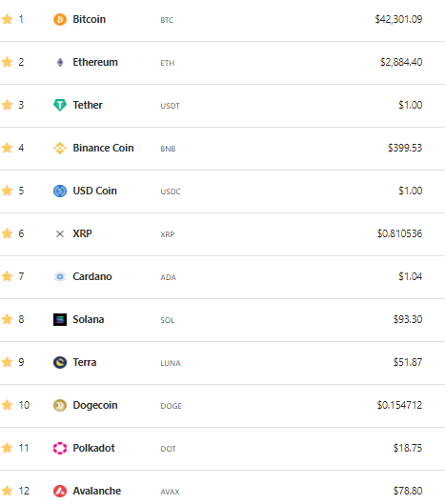The height and width of the screenshot is (504, 445).
Task: Select the Bitcoin price $42,301.09
Action: (x=398, y=19)
